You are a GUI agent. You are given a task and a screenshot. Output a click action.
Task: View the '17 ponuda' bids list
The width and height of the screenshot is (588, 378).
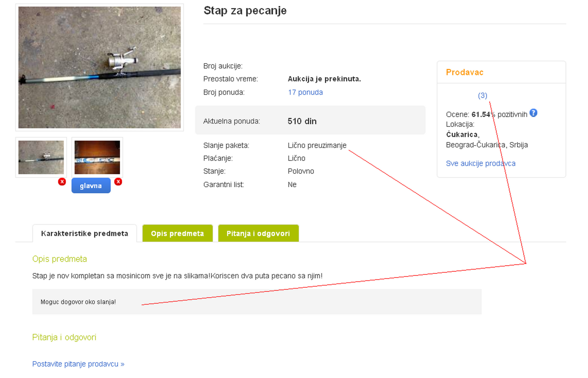tap(305, 92)
